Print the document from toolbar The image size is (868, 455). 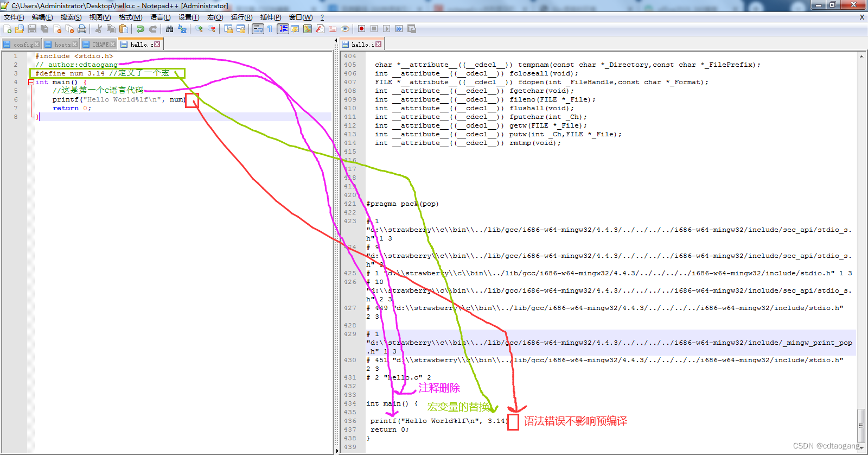click(x=82, y=29)
